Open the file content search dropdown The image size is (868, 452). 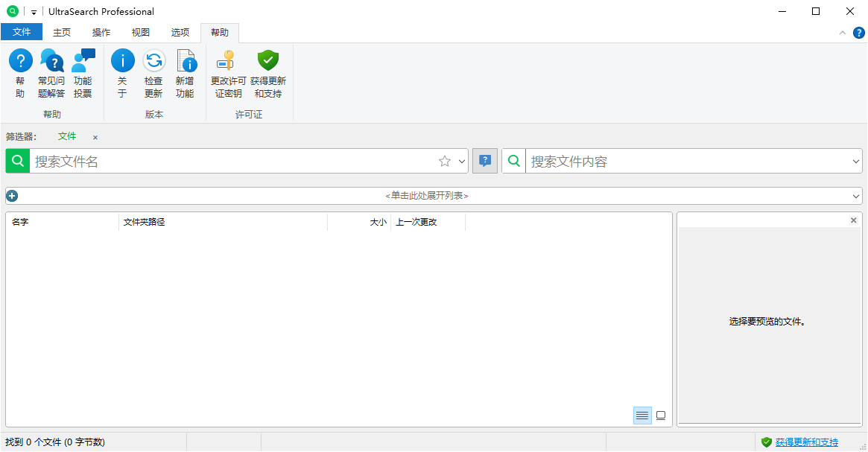(x=856, y=162)
